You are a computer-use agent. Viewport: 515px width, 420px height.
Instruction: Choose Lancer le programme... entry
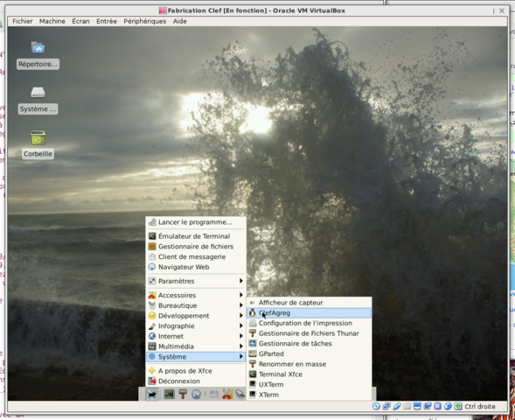[x=196, y=222]
